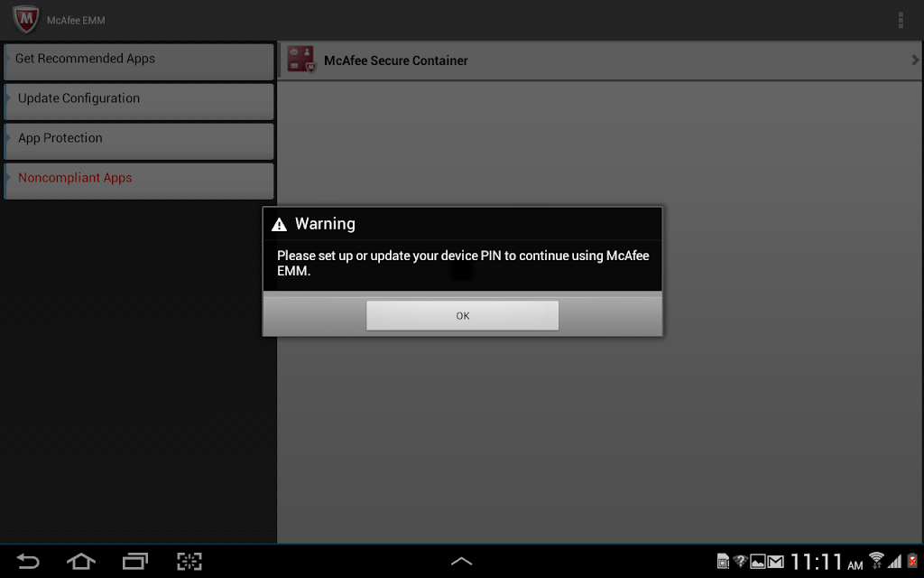Tap the Warning dialog title text

pyautogui.click(x=325, y=224)
